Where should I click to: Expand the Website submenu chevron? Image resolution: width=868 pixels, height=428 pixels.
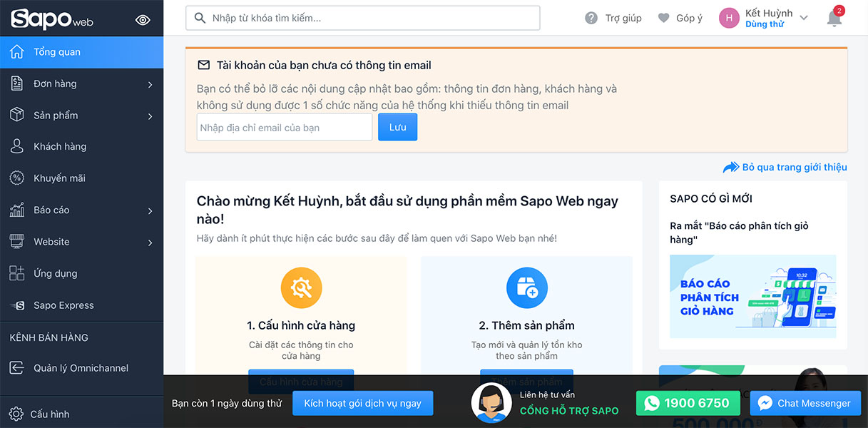click(x=151, y=241)
